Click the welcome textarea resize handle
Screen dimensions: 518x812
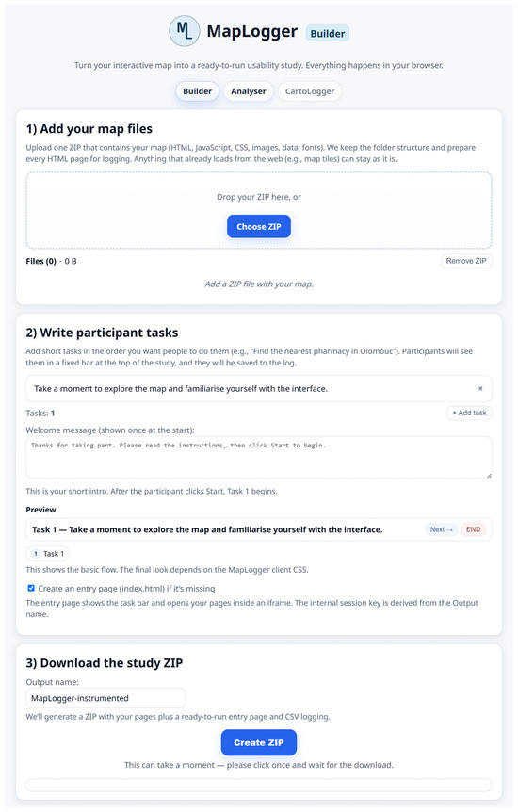(x=489, y=475)
